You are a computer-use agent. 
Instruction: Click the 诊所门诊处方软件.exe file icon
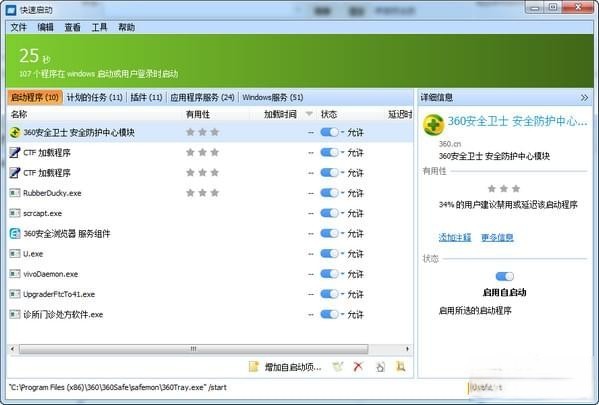coord(15,314)
